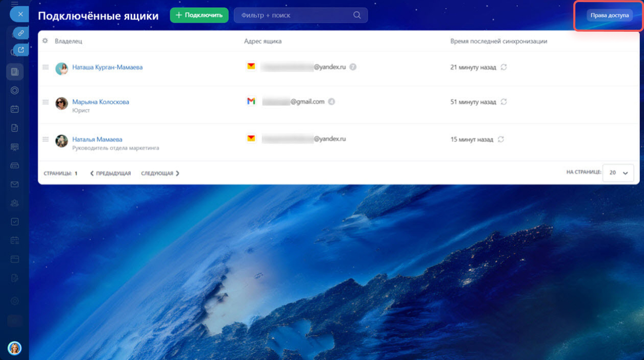644x360 pixels.
Task: Refresh sync for the gmail.com mailbox
Action: tap(504, 102)
